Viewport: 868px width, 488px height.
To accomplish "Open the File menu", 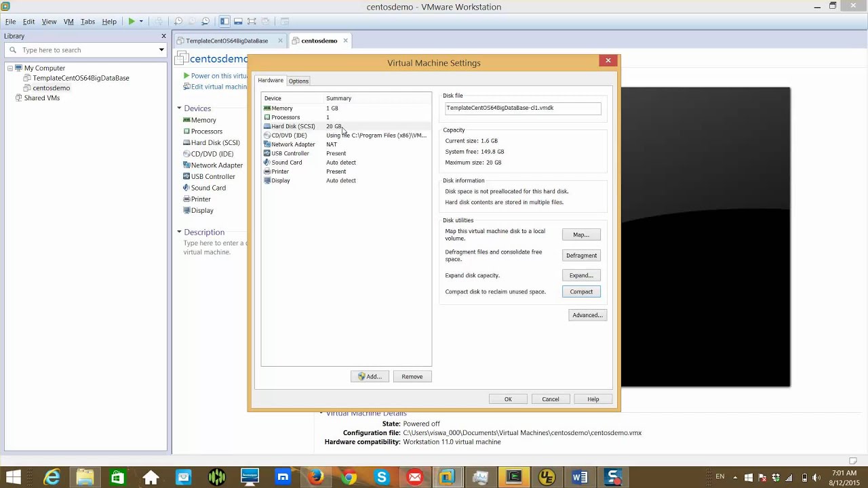I will click(x=11, y=22).
